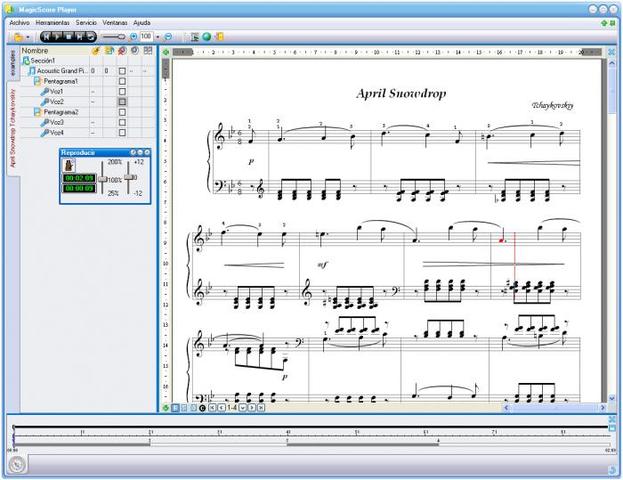The width and height of the screenshot is (623, 480).
Task: Click the zoom percentage field showing 100
Action: [x=146, y=37]
